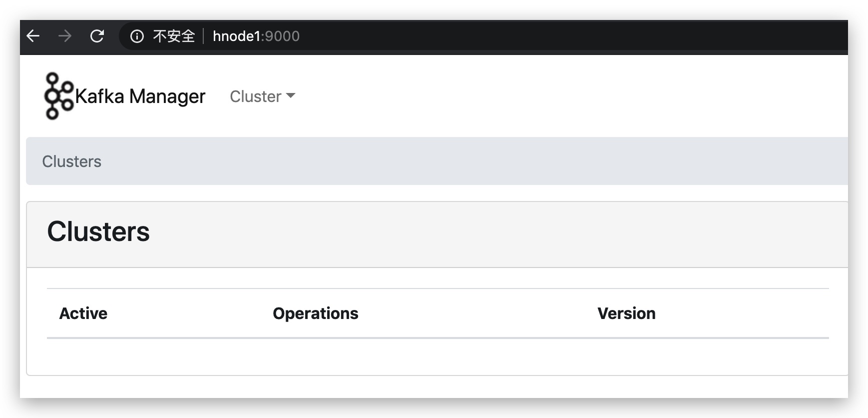Click the 9000 port in the URL
Image resolution: width=868 pixels, height=418 pixels.
tap(282, 36)
